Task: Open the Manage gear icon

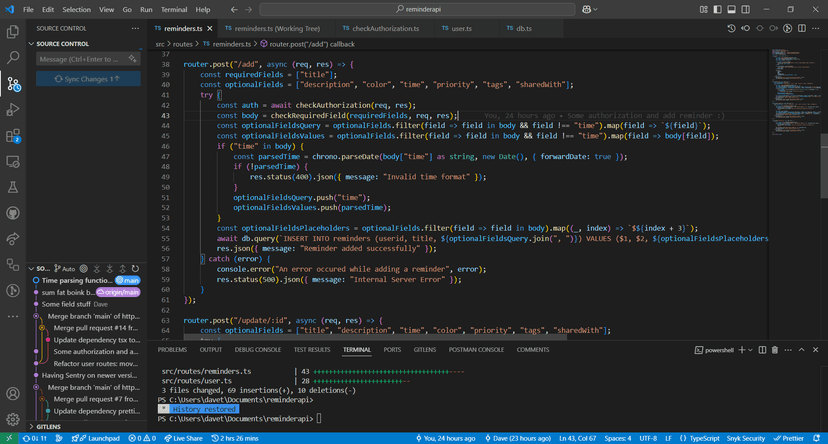Action: coord(13,419)
